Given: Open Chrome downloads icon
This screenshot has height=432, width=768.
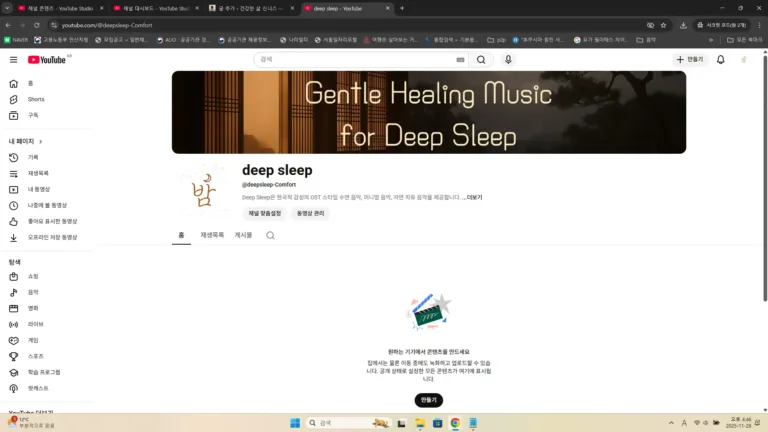Looking at the screenshot, I should click(683, 25).
